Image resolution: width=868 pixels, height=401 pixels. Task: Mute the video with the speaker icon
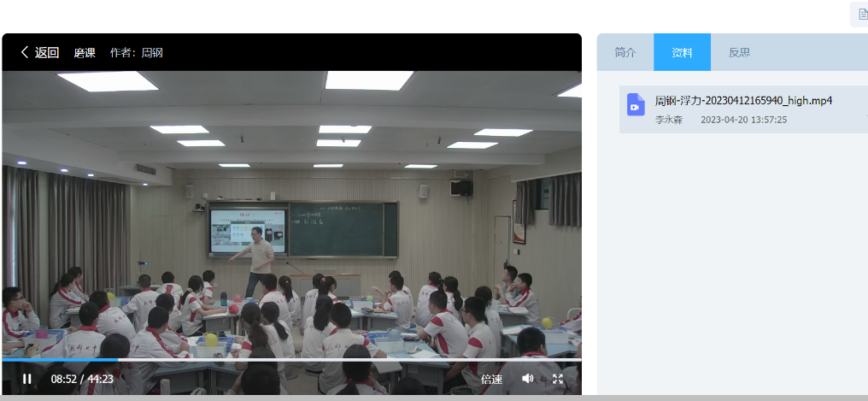[x=528, y=378]
